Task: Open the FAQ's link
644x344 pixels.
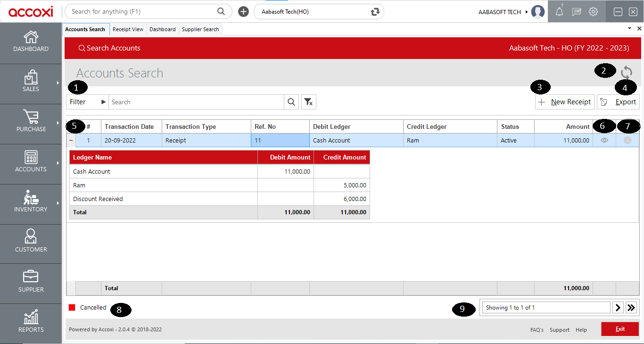Action: pos(537,330)
